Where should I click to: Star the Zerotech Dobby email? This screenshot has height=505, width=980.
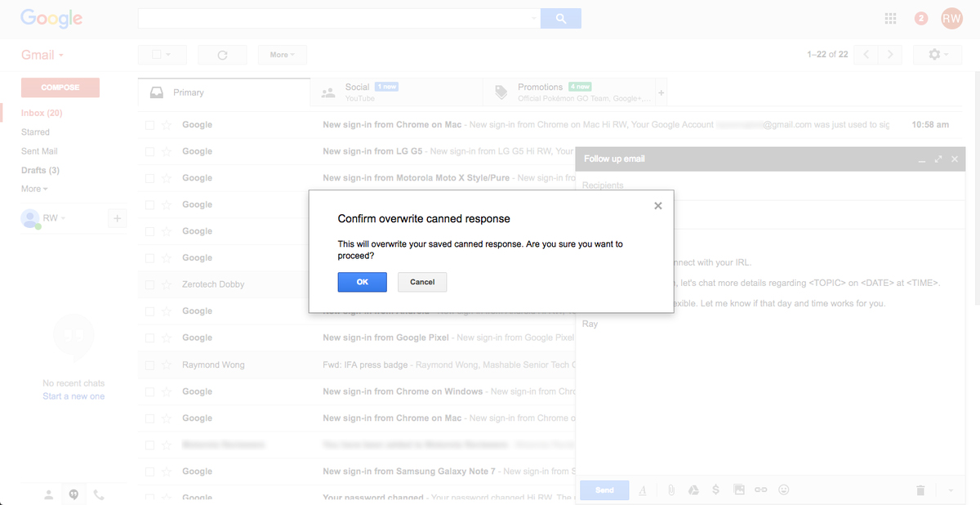click(167, 284)
